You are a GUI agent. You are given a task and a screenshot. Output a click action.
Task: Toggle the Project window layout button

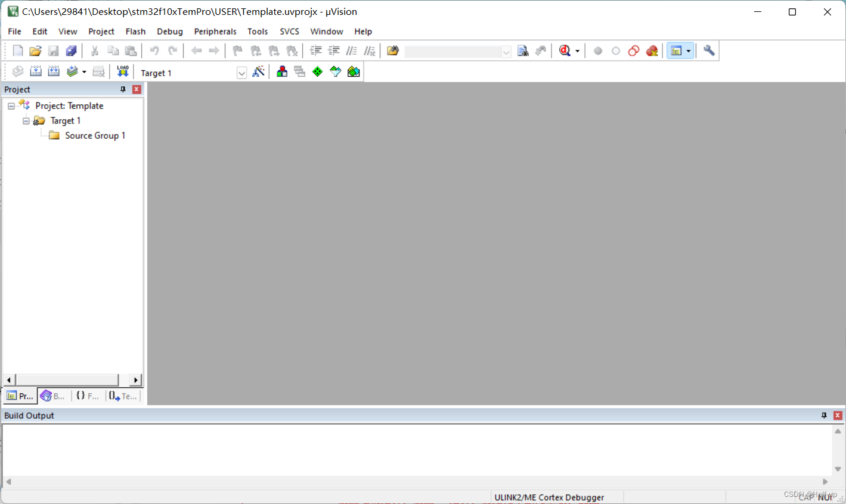(676, 51)
